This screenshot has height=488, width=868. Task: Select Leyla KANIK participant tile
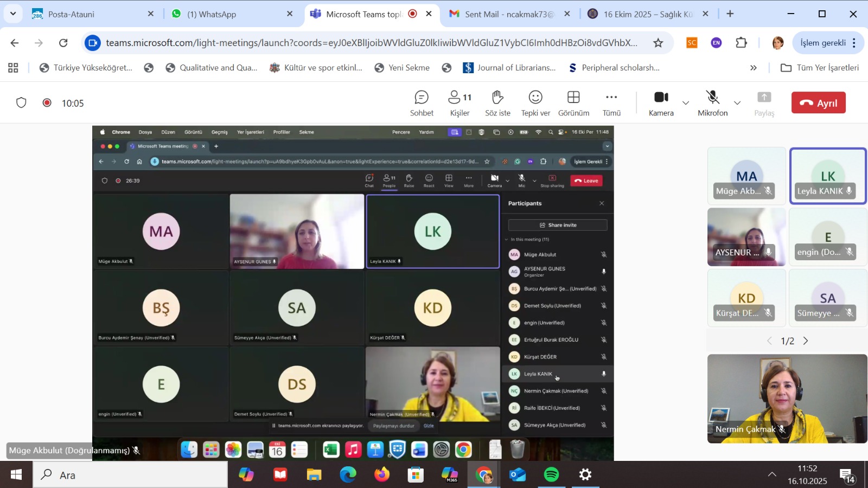[x=828, y=176]
